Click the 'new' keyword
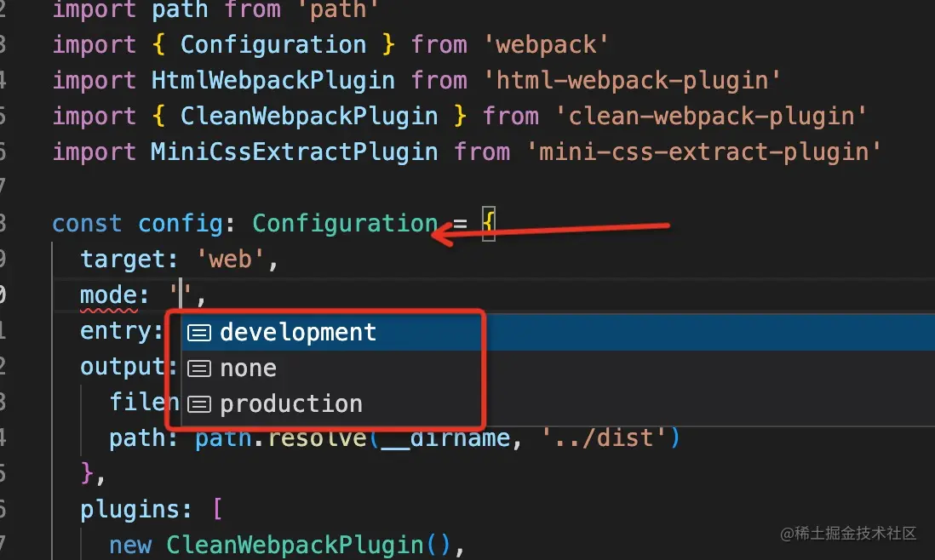 (130, 546)
